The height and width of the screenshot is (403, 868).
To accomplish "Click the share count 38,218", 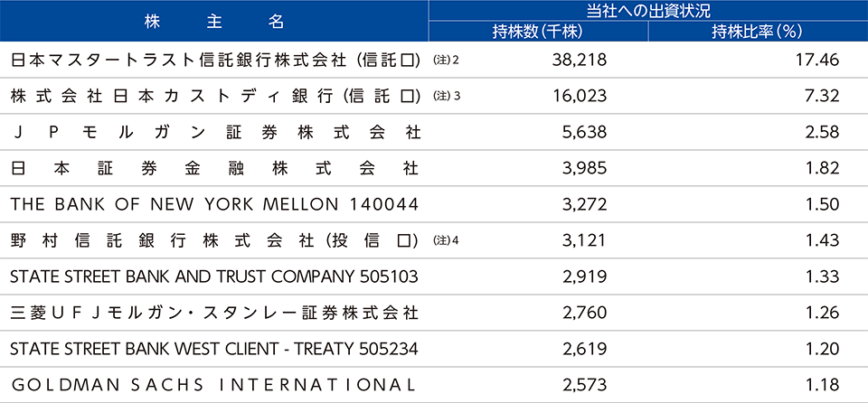I will point(579,60).
